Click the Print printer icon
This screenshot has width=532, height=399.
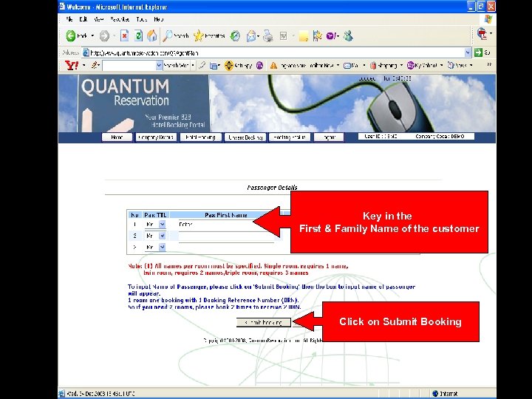(x=268, y=35)
